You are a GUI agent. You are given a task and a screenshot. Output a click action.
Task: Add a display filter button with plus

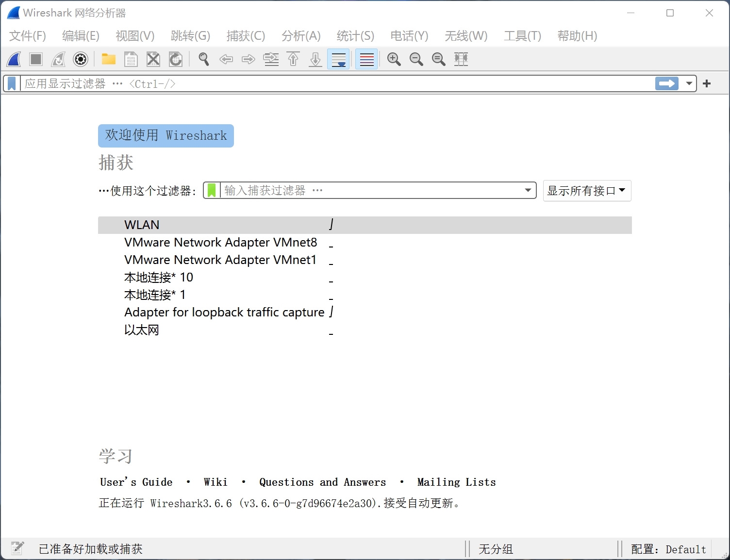pos(707,83)
